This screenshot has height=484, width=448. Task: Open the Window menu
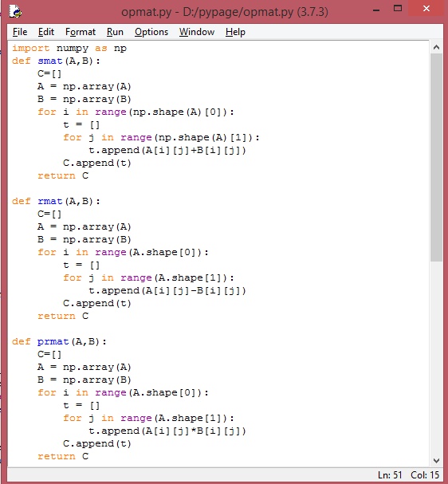[x=197, y=32]
